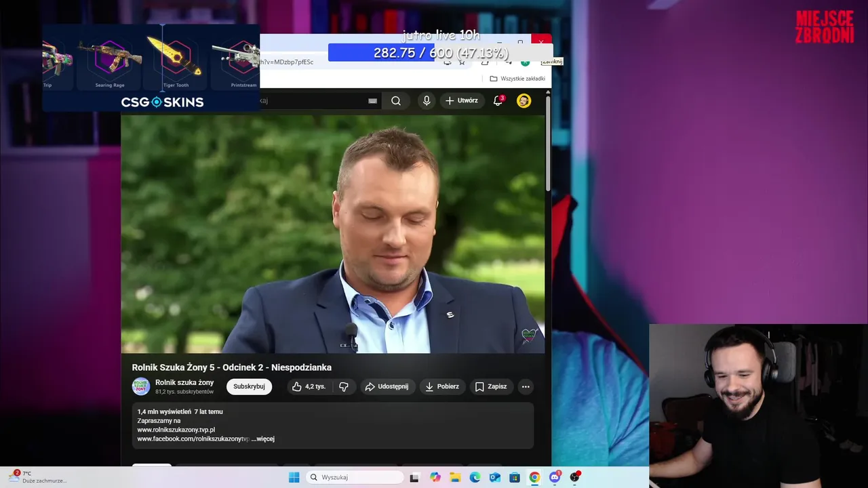Open the Windows Start menu
Image resolution: width=868 pixels, height=488 pixels.
pyautogui.click(x=294, y=477)
